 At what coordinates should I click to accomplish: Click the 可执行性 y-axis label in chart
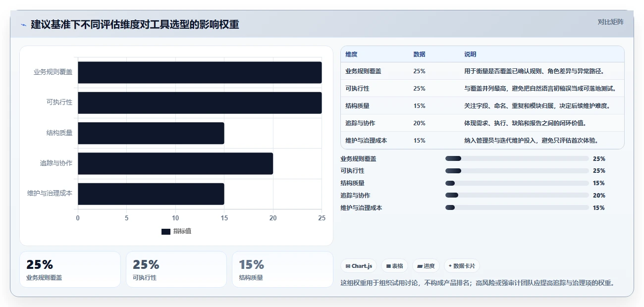(59, 102)
